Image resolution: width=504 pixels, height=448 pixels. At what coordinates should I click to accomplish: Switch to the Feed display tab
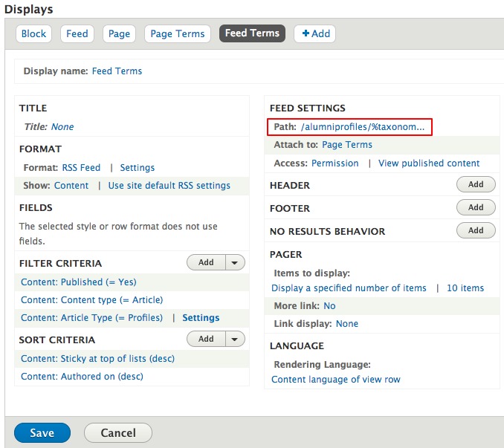(x=77, y=33)
